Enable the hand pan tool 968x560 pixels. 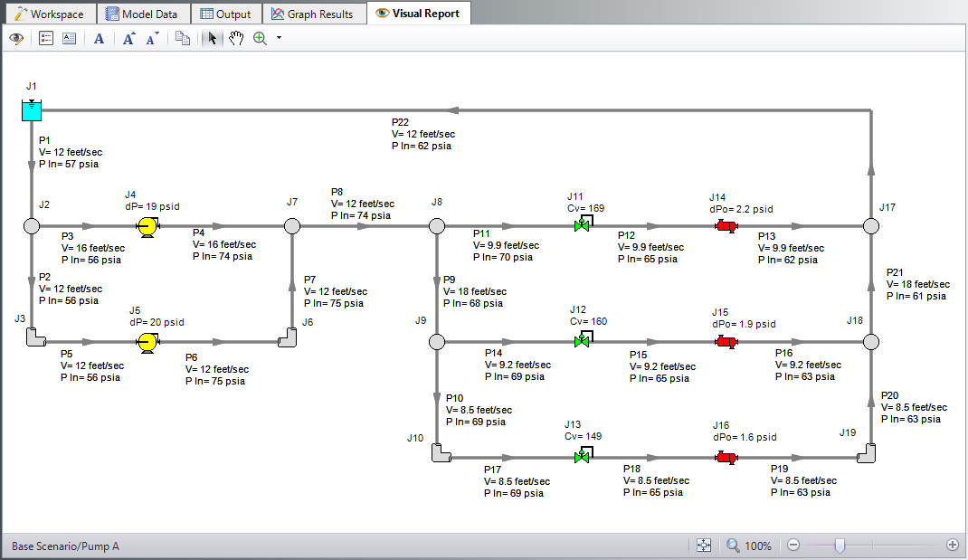tap(235, 39)
